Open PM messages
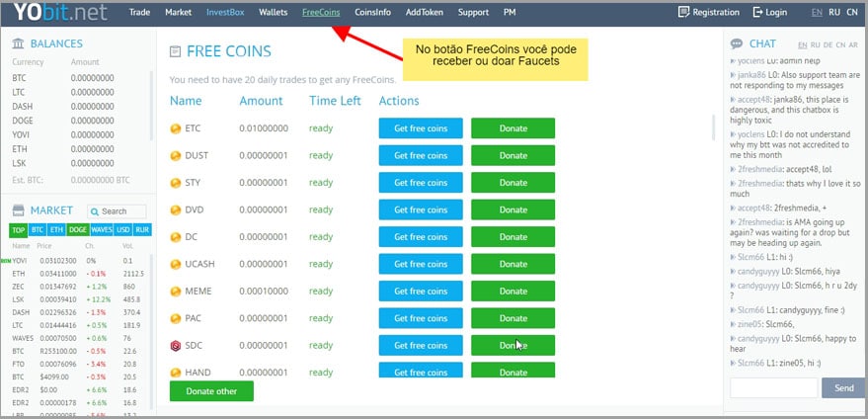Viewport: 868px width, 419px height. (x=510, y=12)
